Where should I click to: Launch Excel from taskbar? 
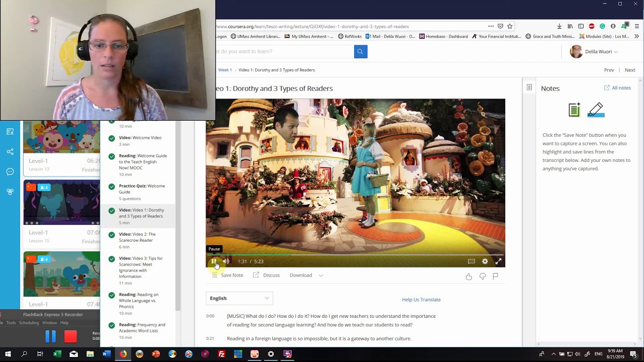click(x=57, y=354)
